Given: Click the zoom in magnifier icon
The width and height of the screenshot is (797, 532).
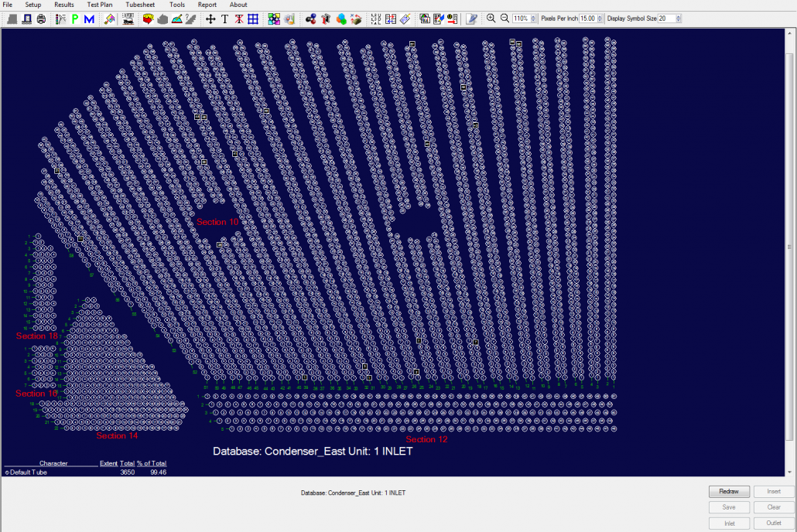Looking at the screenshot, I should click(491, 19).
